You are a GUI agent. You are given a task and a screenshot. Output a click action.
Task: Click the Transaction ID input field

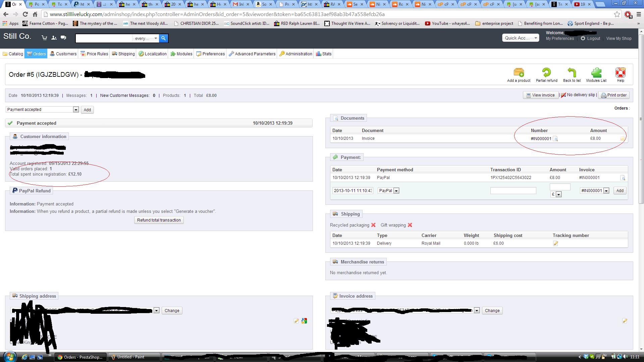[513, 191]
